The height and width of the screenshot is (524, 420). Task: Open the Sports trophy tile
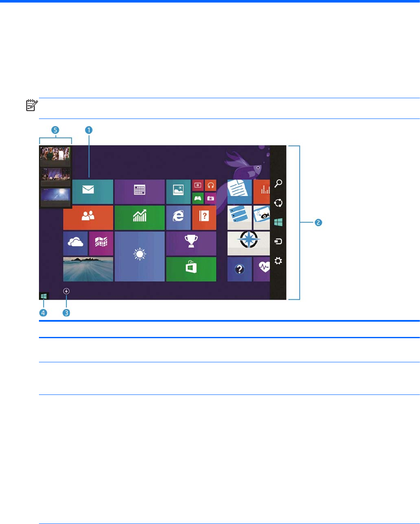click(191, 243)
